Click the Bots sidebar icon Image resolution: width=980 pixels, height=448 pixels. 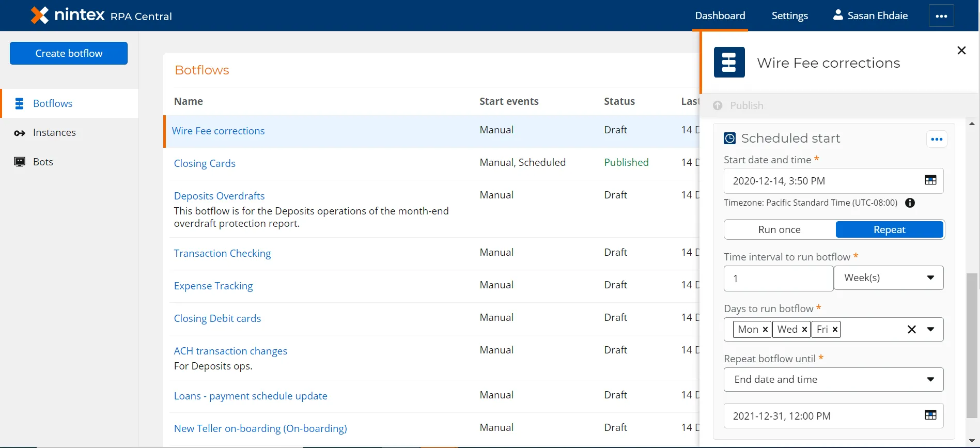point(20,162)
